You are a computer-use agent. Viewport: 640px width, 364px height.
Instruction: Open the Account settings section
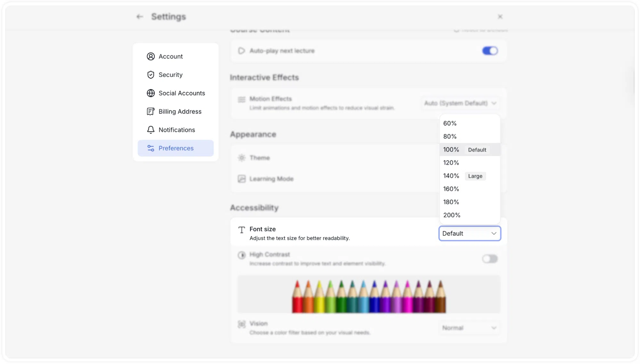pyautogui.click(x=175, y=56)
